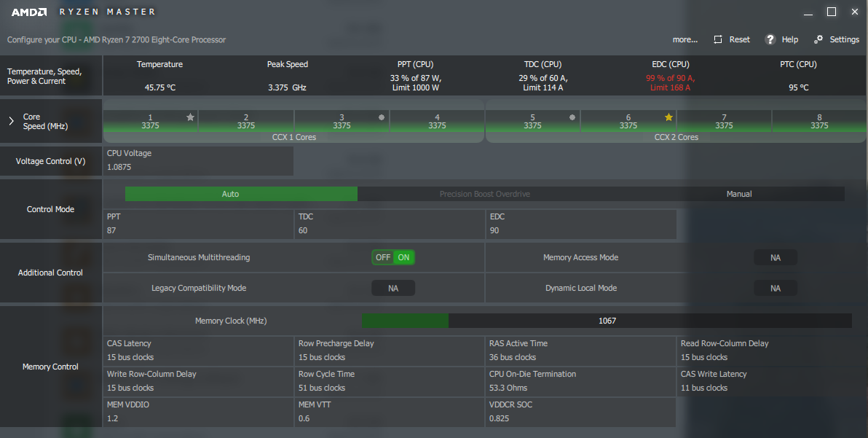The height and width of the screenshot is (438, 868).
Task: Open Help via the question mark icon
Action: point(770,39)
